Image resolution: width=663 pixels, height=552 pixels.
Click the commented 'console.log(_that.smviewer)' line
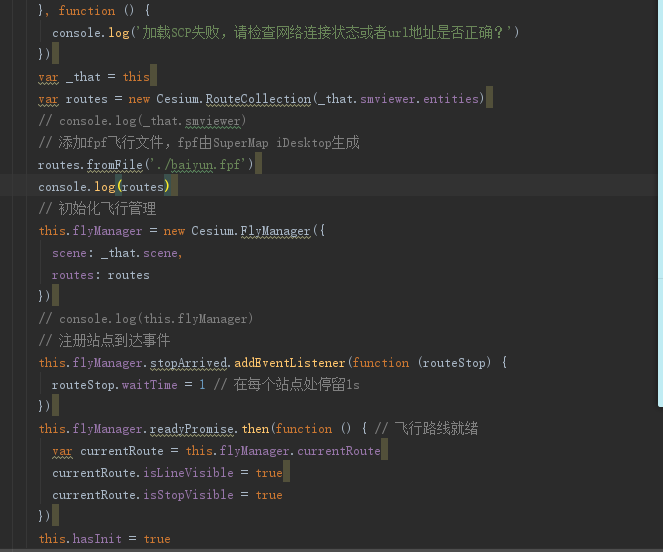pos(142,121)
